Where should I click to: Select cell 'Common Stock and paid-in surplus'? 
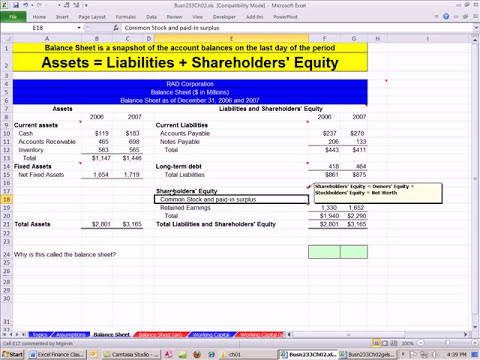coord(231,199)
